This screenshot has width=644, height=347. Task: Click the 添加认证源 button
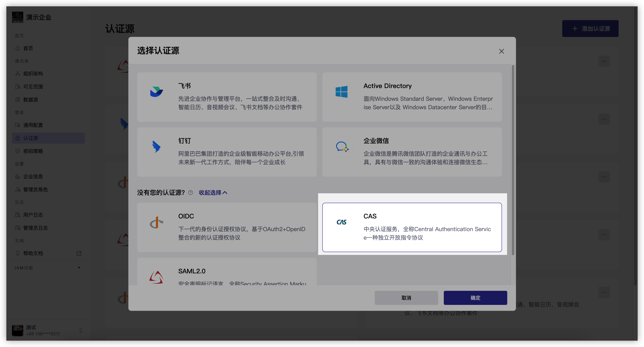(x=590, y=29)
